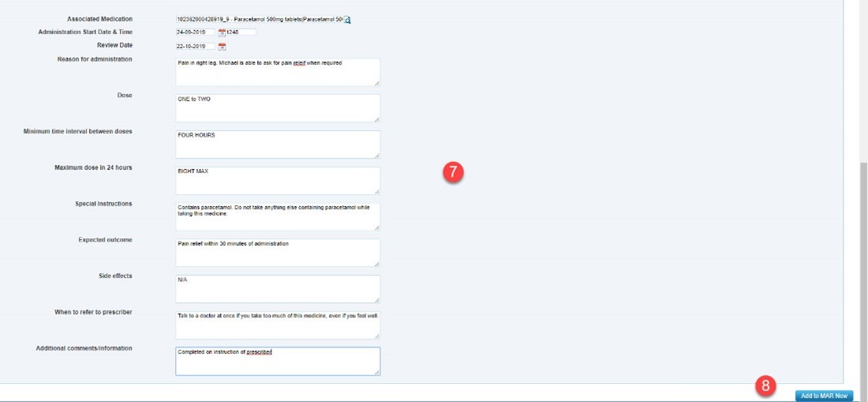Click the Administration Start Date field
868x402 pixels.
coord(196,32)
